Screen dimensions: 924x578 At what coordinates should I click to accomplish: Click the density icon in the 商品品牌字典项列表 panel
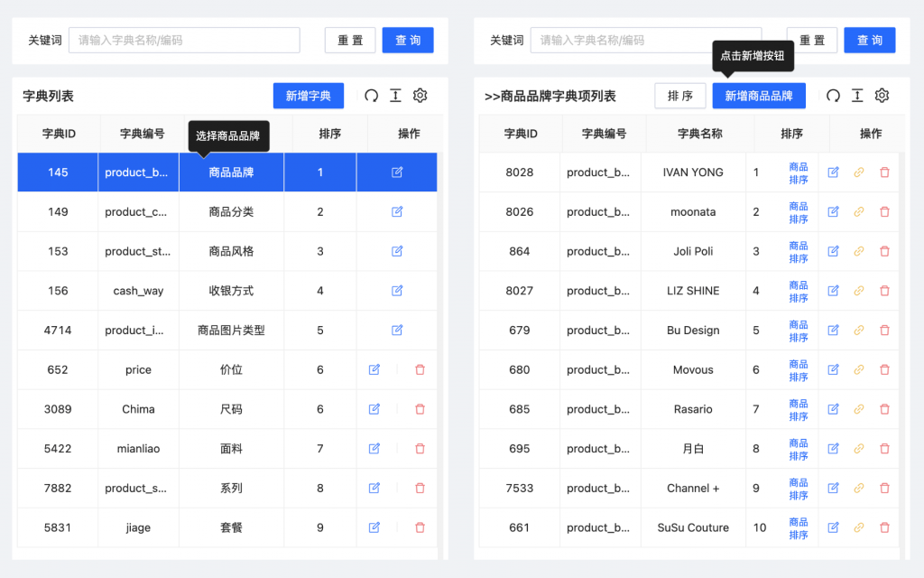(857, 96)
